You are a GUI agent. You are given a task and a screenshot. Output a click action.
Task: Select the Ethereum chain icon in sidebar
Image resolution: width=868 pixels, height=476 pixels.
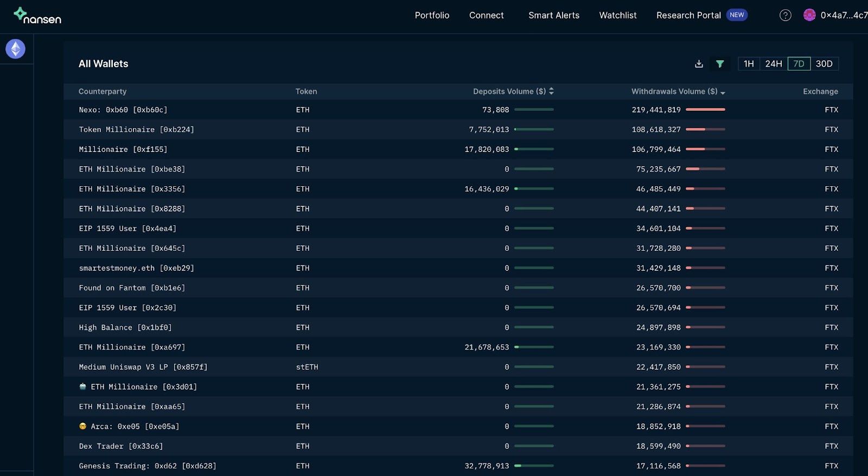click(15, 49)
